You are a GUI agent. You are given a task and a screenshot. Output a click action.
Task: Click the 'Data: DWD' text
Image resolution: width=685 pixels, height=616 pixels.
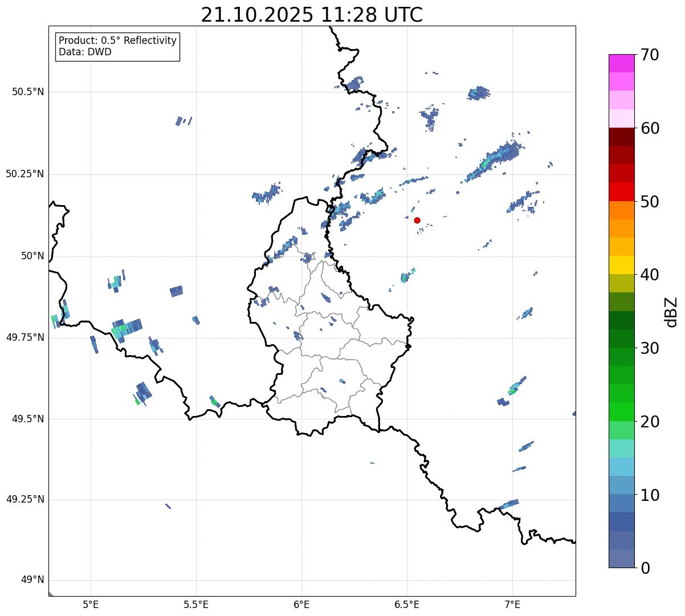[x=85, y=52]
